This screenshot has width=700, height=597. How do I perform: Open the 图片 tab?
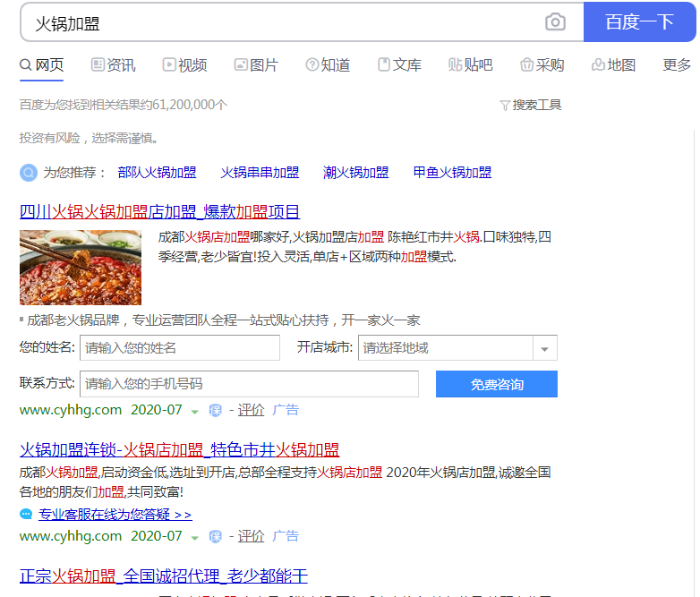256,65
